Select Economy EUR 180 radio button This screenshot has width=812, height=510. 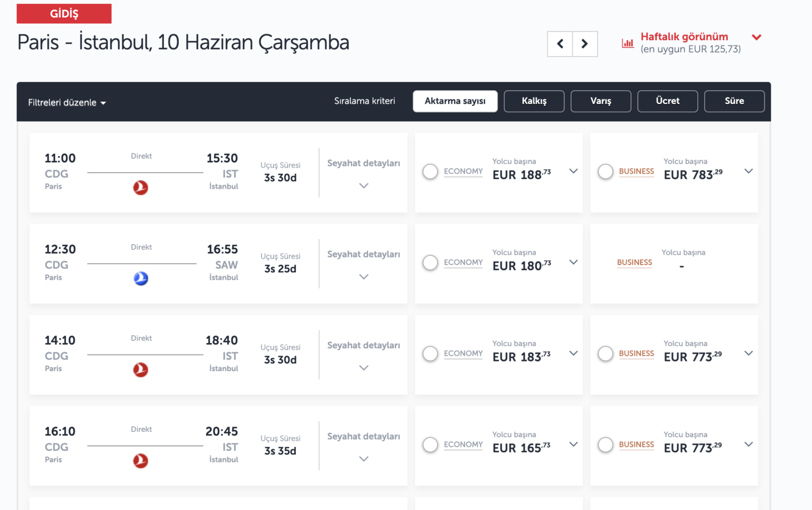point(430,263)
